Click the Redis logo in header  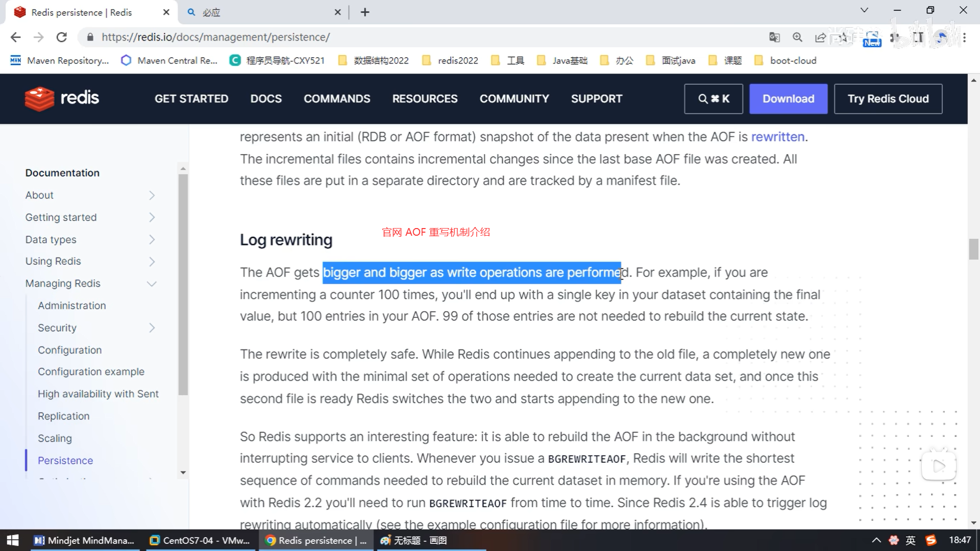pos(62,98)
